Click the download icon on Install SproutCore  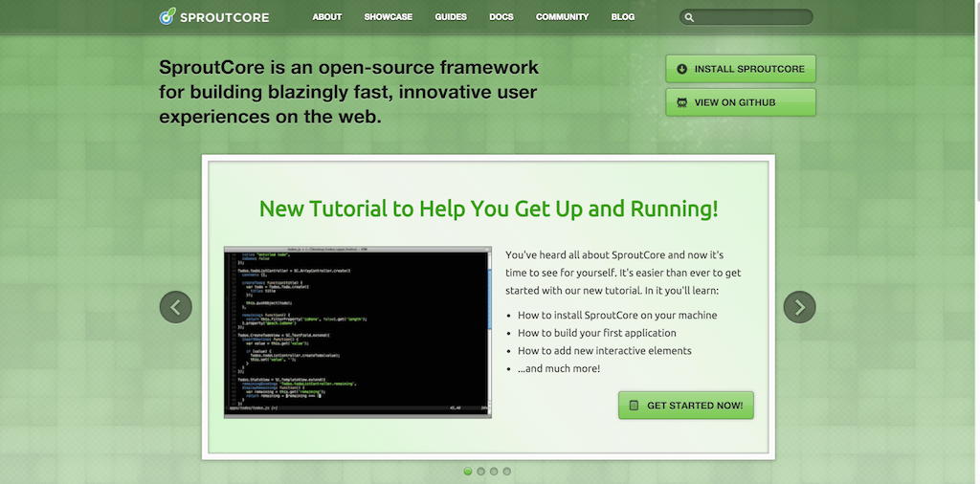pyautogui.click(x=681, y=69)
